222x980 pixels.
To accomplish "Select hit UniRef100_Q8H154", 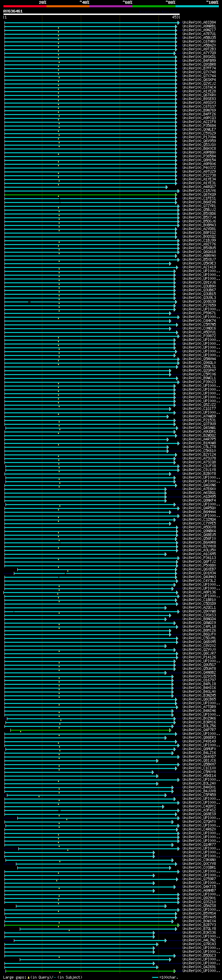I will (199, 160).
